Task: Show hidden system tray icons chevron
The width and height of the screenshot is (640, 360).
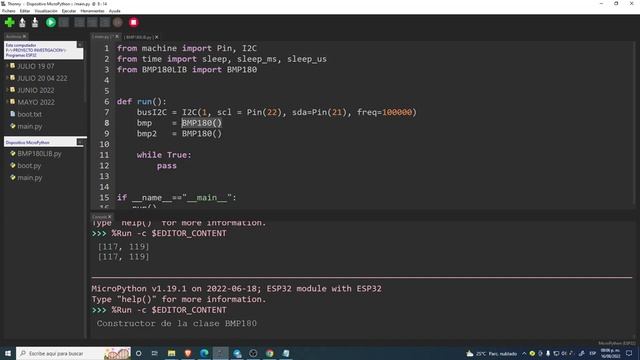Action: coord(524,353)
